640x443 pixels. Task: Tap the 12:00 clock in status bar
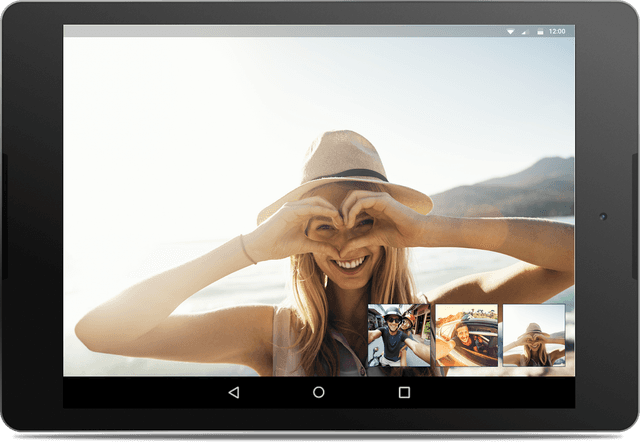click(557, 31)
